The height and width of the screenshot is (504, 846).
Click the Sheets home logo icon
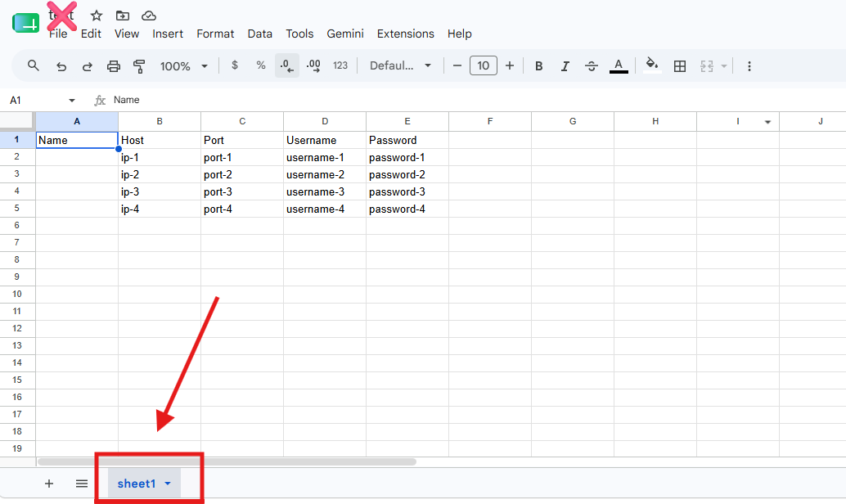pyautogui.click(x=26, y=23)
